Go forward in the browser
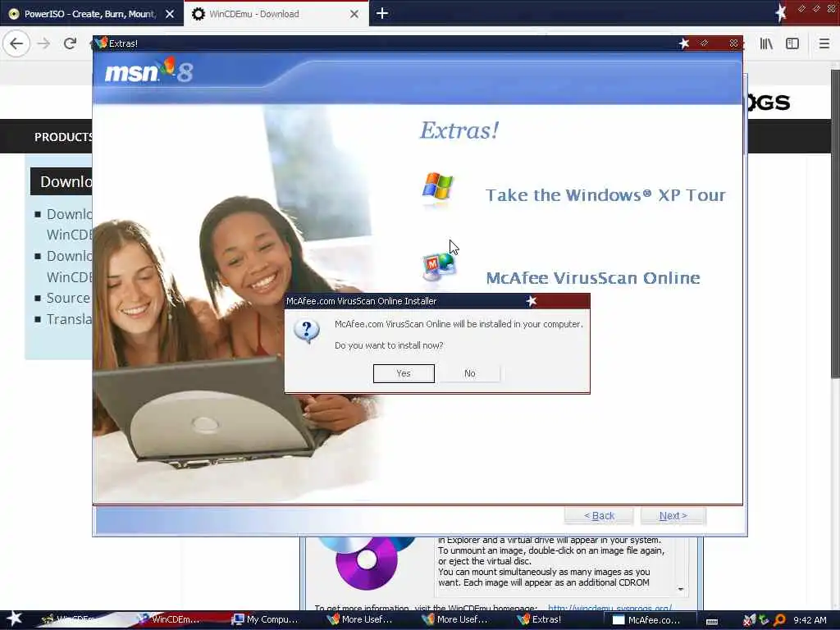Screen dimensions: 840x630 click(x=44, y=43)
